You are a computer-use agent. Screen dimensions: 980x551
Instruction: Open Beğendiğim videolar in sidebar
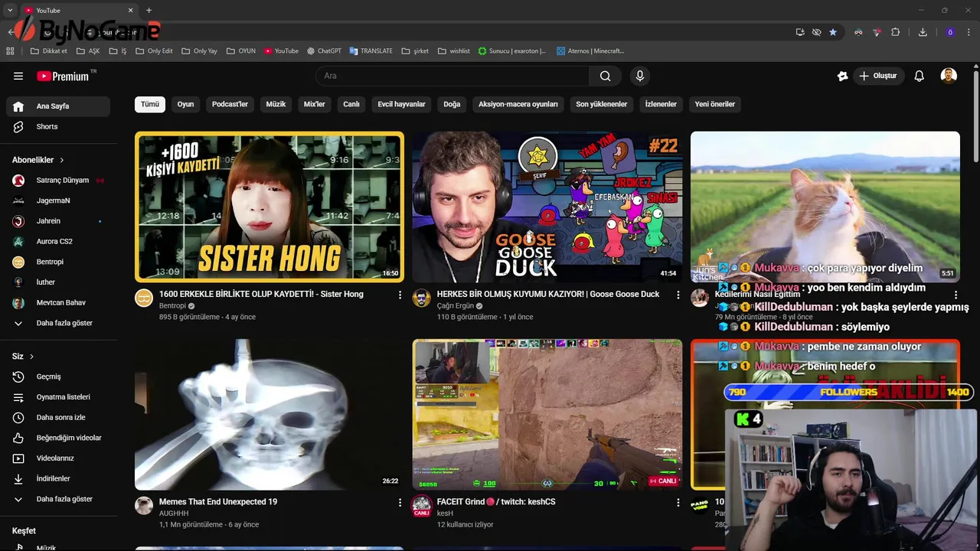58,438
